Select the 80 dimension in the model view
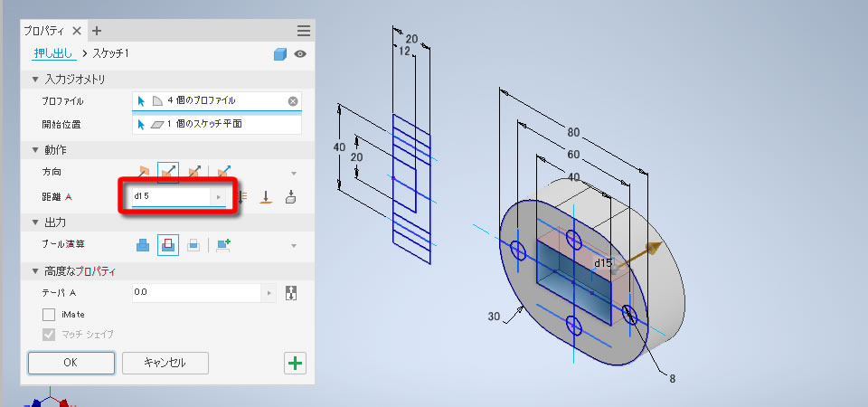Image resolution: width=868 pixels, height=407 pixels. (x=573, y=132)
